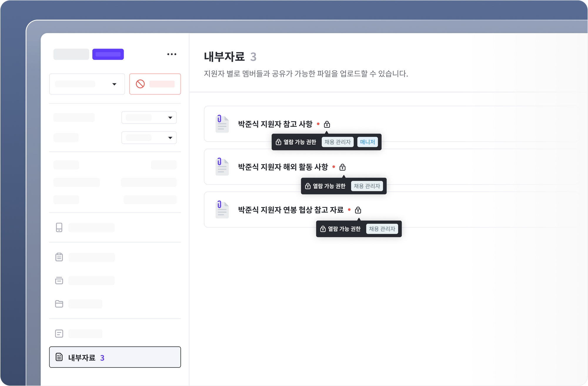The height and width of the screenshot is (386, 588).
Task: Open the first small dropdown in sidebar
Action: 149,118
